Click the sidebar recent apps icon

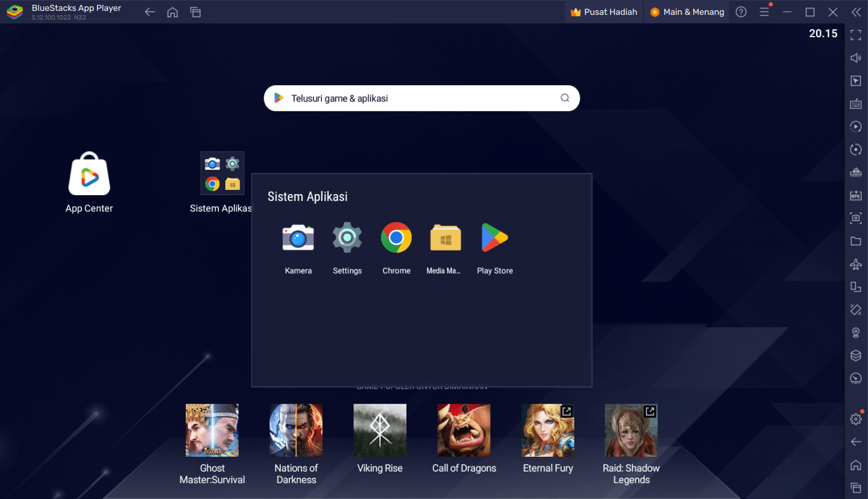coord(856,488)
